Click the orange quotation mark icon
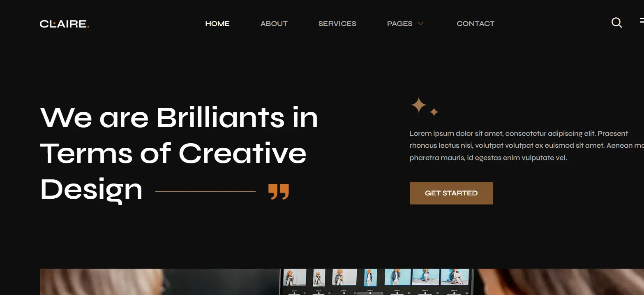The height and width of the screenshot is (295, 644). 279,192
